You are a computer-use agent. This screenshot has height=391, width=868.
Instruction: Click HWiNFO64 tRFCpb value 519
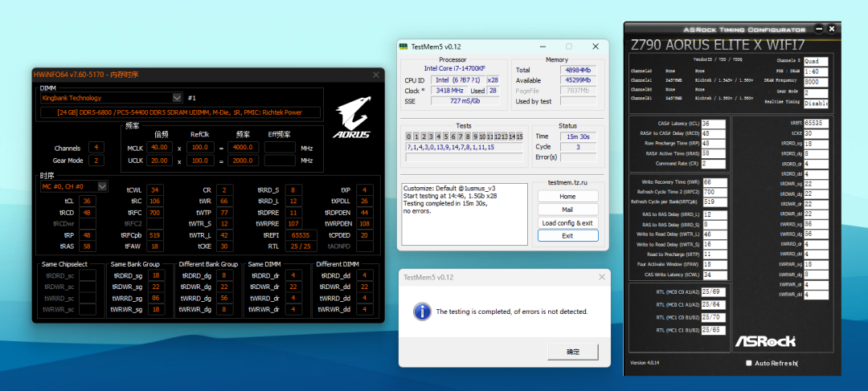tap(154, 235)
